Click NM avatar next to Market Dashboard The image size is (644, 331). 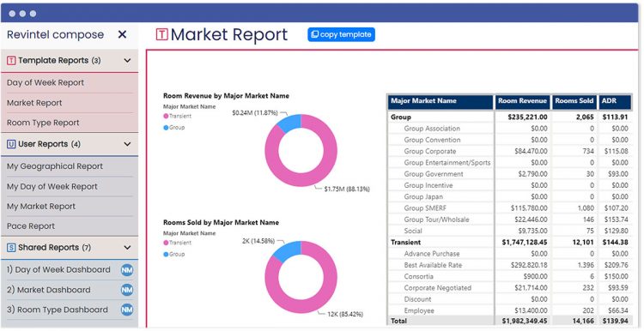[127, 290]
